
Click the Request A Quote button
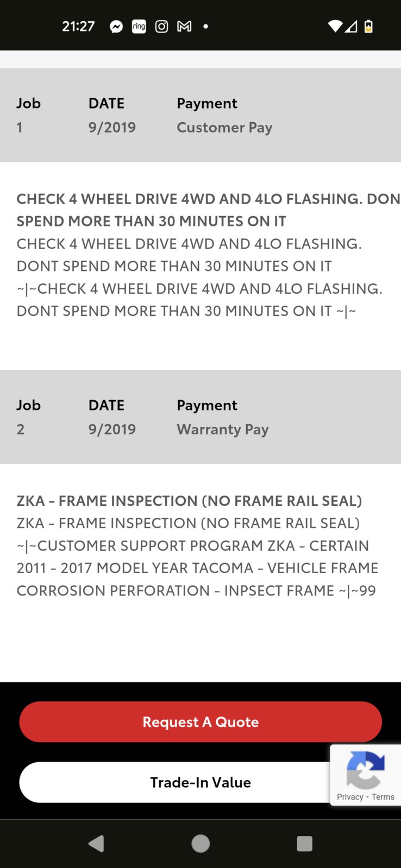pyautogui.click(x=200, y=722)
